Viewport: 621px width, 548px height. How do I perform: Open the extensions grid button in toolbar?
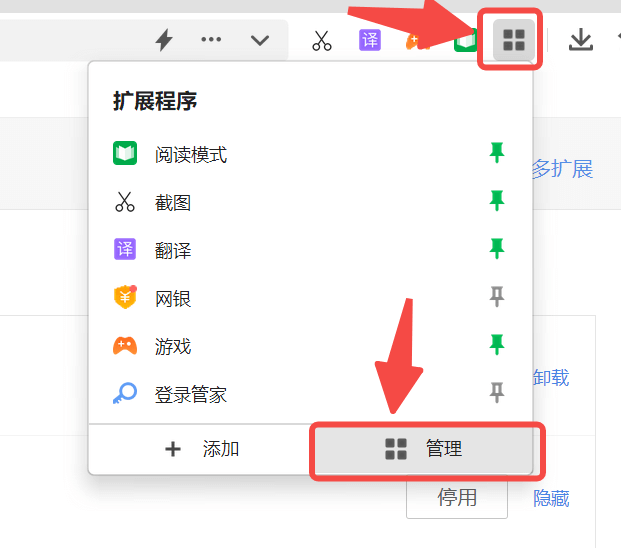tap(513, 40)
